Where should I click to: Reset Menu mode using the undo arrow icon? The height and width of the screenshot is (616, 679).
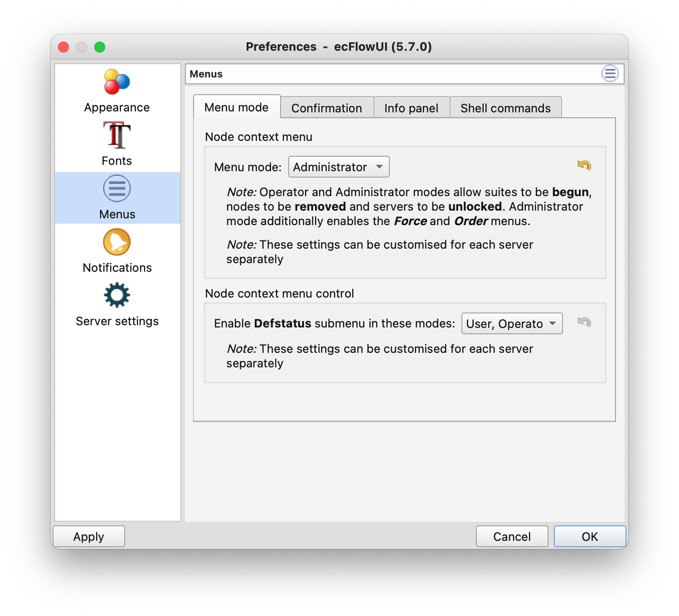pyautogui.click(x=585, y=166)
